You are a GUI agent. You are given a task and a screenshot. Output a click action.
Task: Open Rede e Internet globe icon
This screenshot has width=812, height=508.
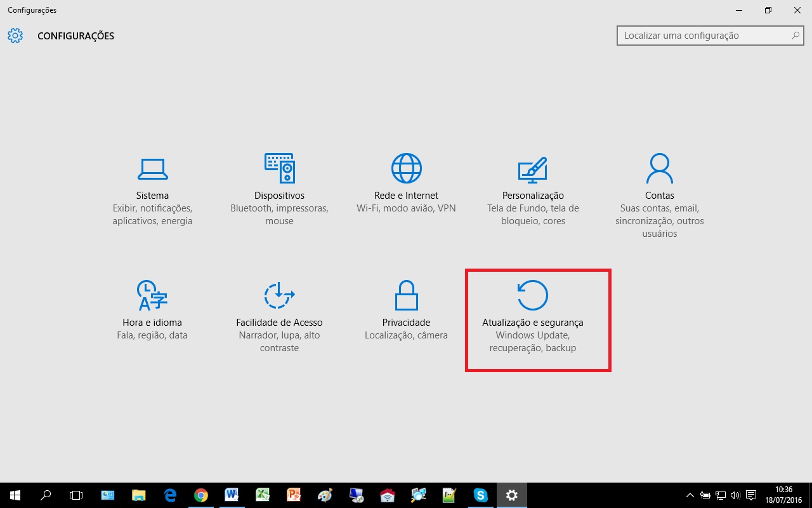(406, 168)
